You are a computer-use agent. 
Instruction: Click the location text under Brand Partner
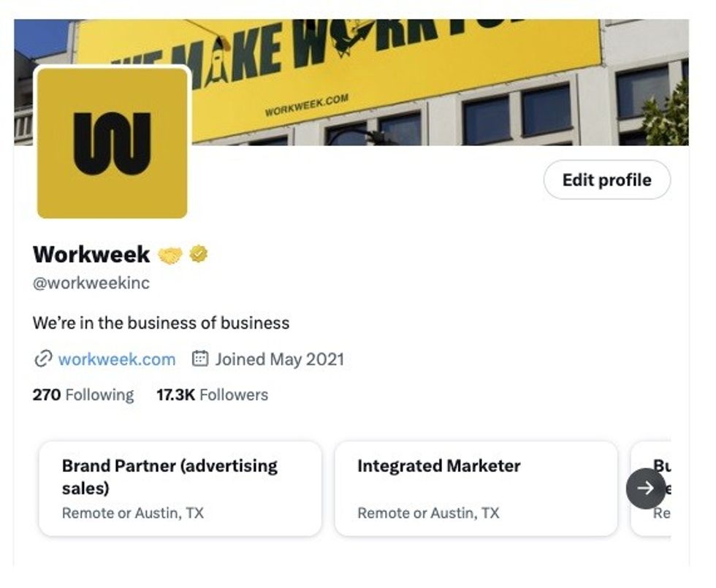(133, 513)
